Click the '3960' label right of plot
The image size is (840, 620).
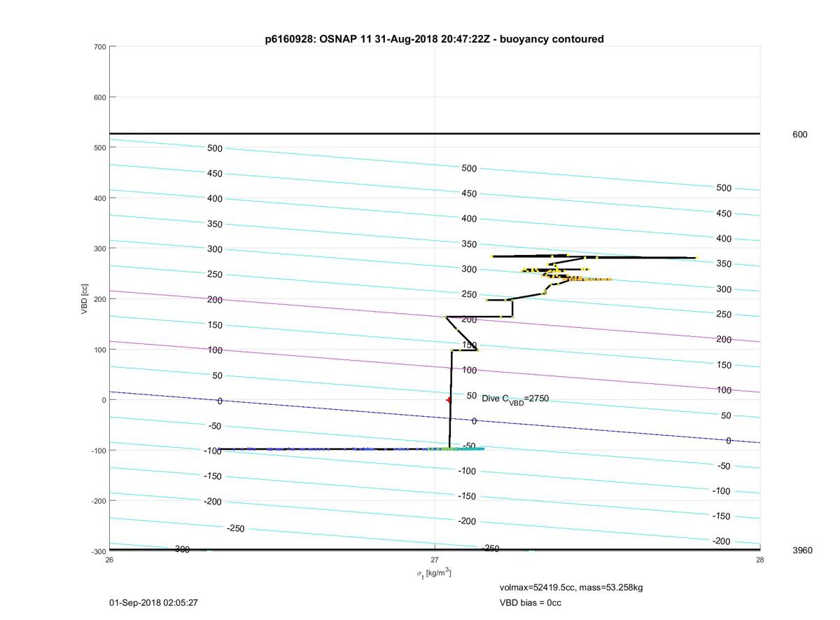[802, 551]
